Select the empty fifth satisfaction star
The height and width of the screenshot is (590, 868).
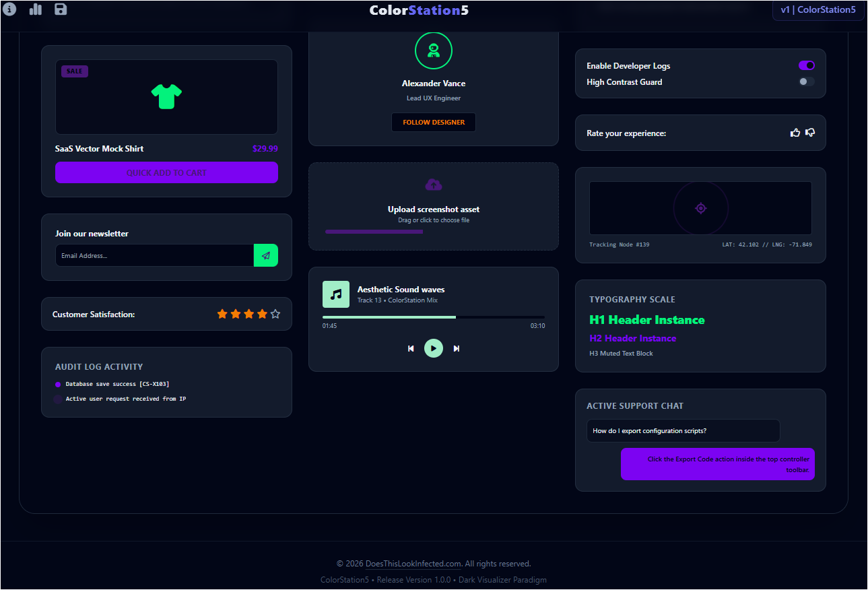275,314
